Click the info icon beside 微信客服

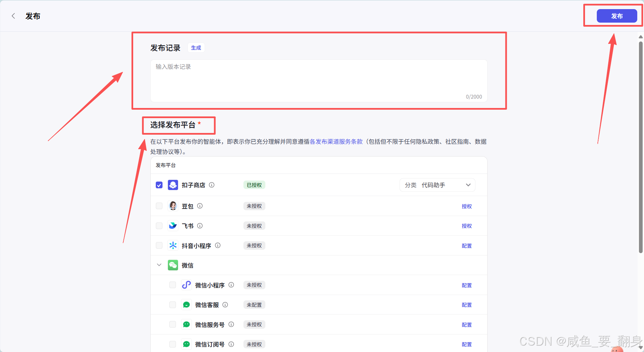click(225, 305)
